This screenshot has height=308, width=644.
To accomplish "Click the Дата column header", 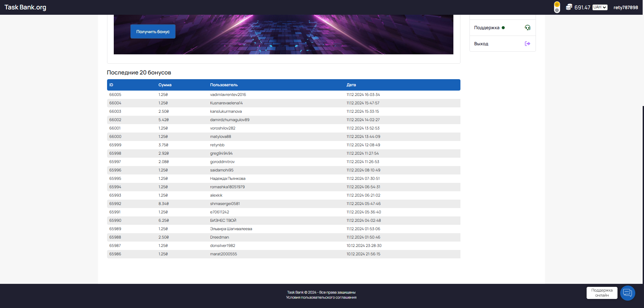I will [x=351, y=85].
